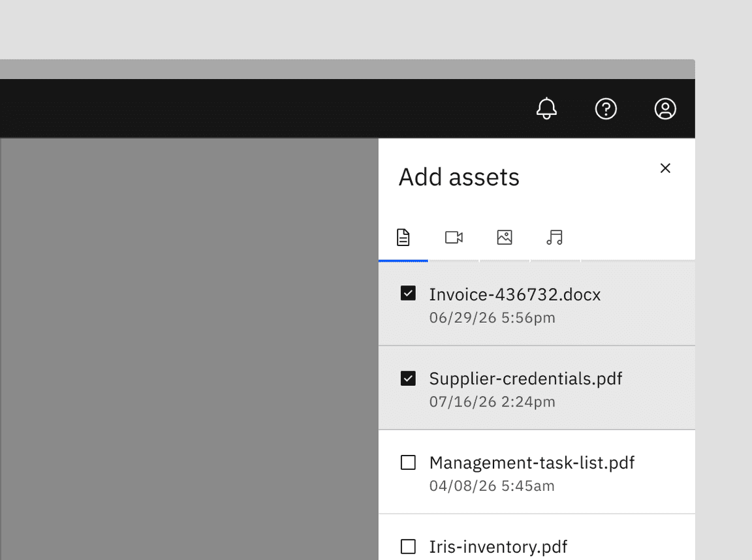Dismiss the Add assets panel with the X
Image resolution: width=752 pixels, height=560 pixels.
click(665, 168)
